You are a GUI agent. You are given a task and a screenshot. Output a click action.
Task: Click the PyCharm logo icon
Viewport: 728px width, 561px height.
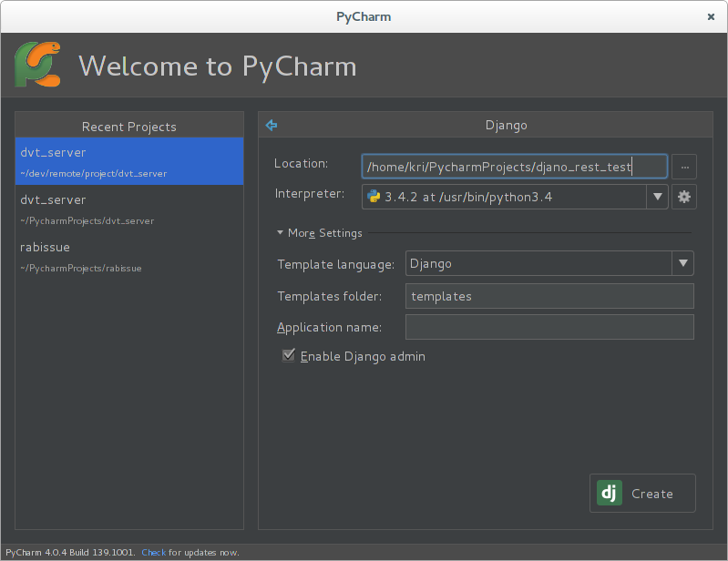pyautogui.click(x=37, y=64)
